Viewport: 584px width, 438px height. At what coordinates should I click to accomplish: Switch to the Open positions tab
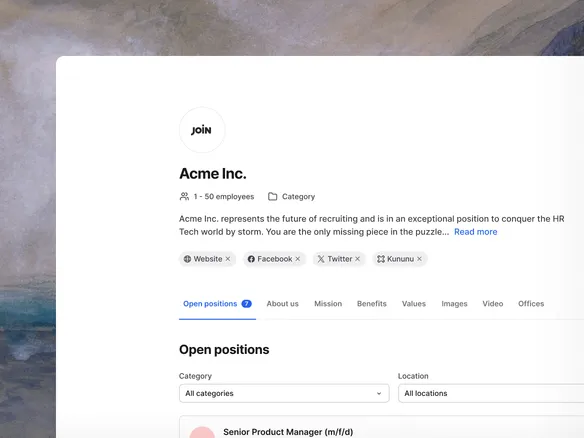(x=217, y=304)
